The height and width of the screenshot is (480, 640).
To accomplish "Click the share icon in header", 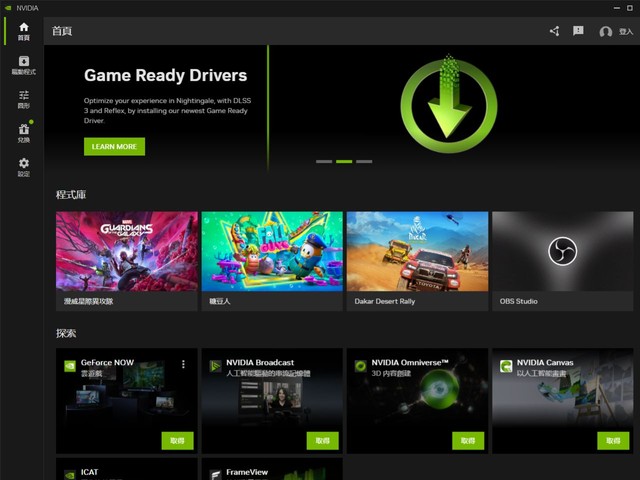I will [x=554, y=31].
